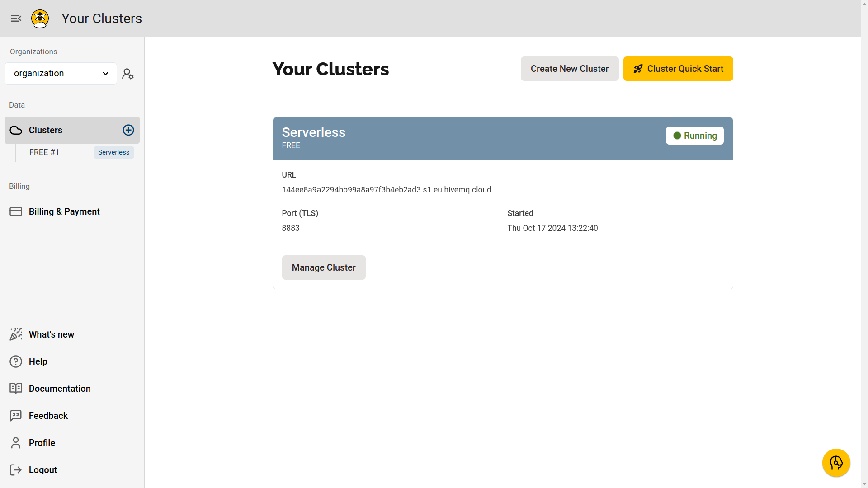Screen dimensions: 868x488
Task: Click the What's new celebration icon
Action: tap(16, 333)
